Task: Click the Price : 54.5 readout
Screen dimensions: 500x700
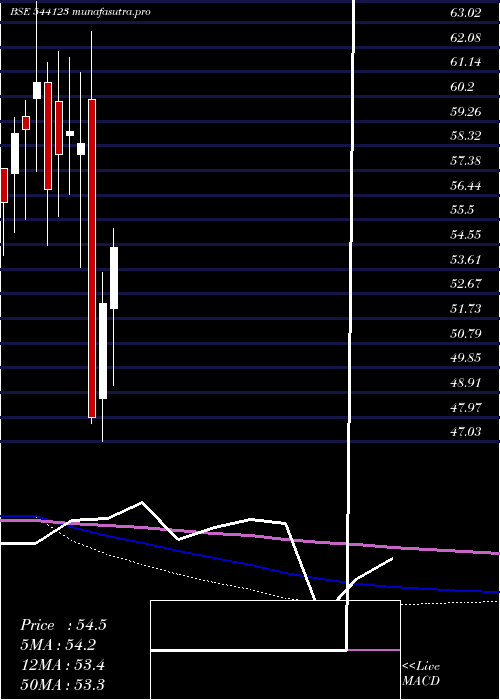Action: pos(63,625)
